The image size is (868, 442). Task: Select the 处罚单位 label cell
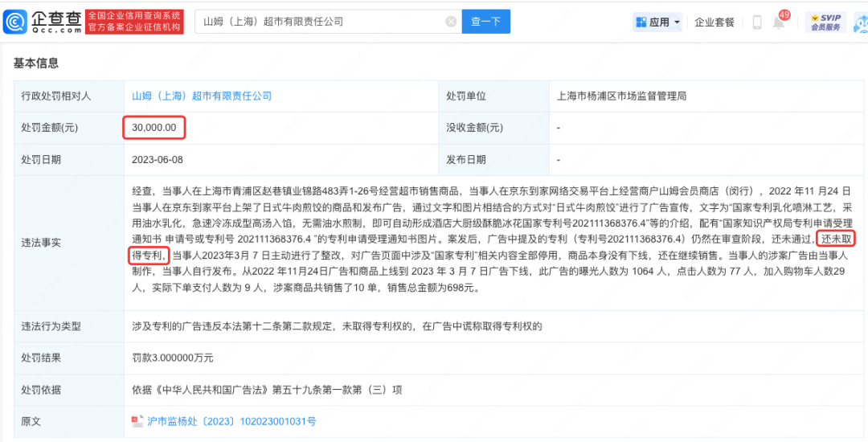tap(493, 96)
